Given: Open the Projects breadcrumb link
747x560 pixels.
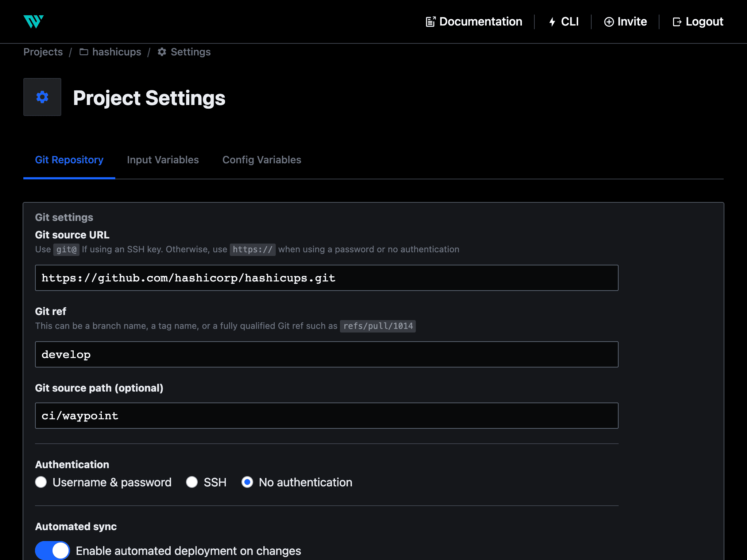Looking at the screenshot, I should coord(43,52).
